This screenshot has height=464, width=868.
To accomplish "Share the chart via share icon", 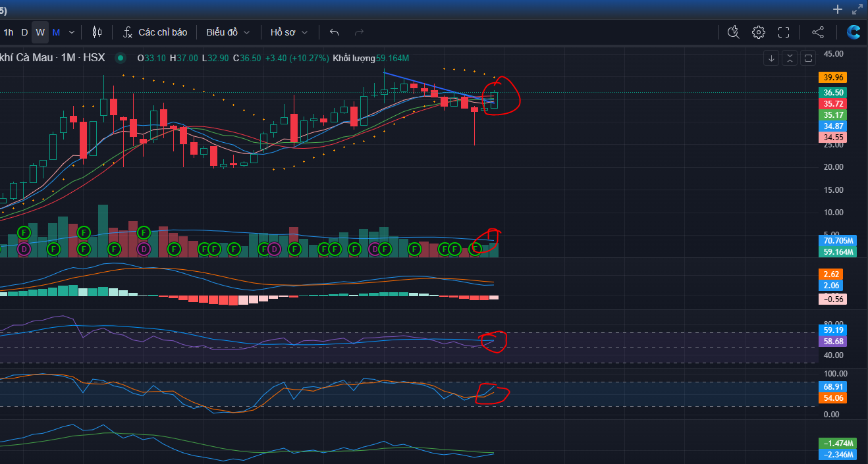I will (x=818, y=32).
